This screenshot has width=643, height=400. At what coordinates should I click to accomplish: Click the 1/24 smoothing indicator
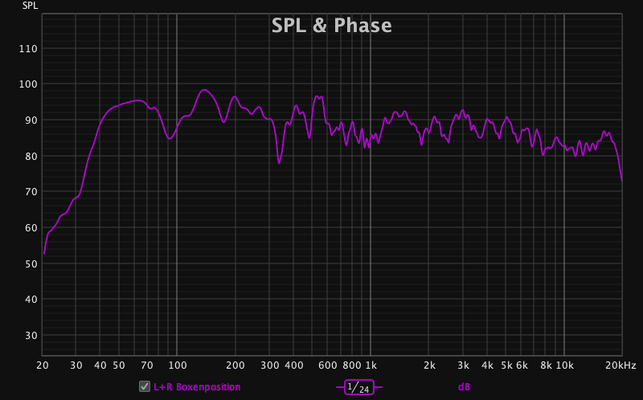359,387
